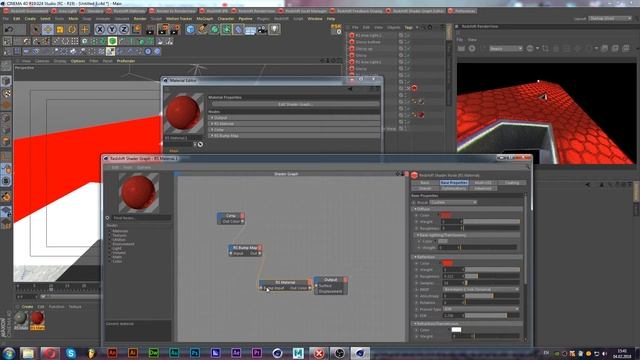640x360 pixels.
Task: Open the Render menu in main menu bar
Action: click(x=140, y=19)
